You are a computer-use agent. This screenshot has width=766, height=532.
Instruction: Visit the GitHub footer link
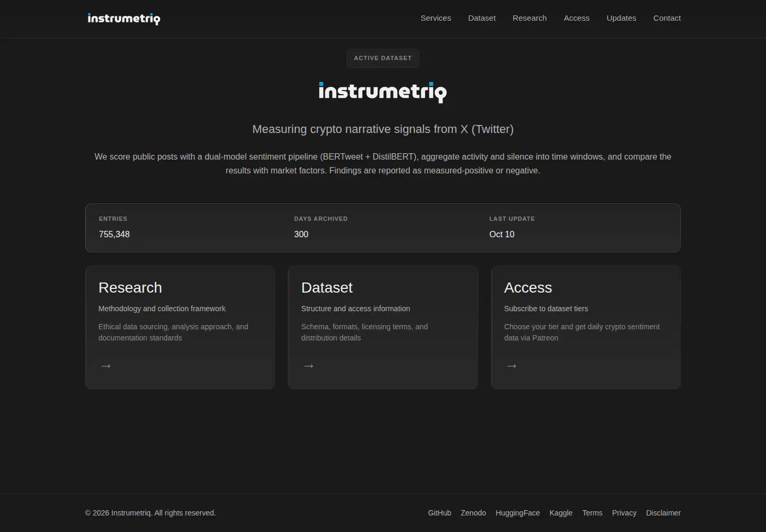point(439,513)
